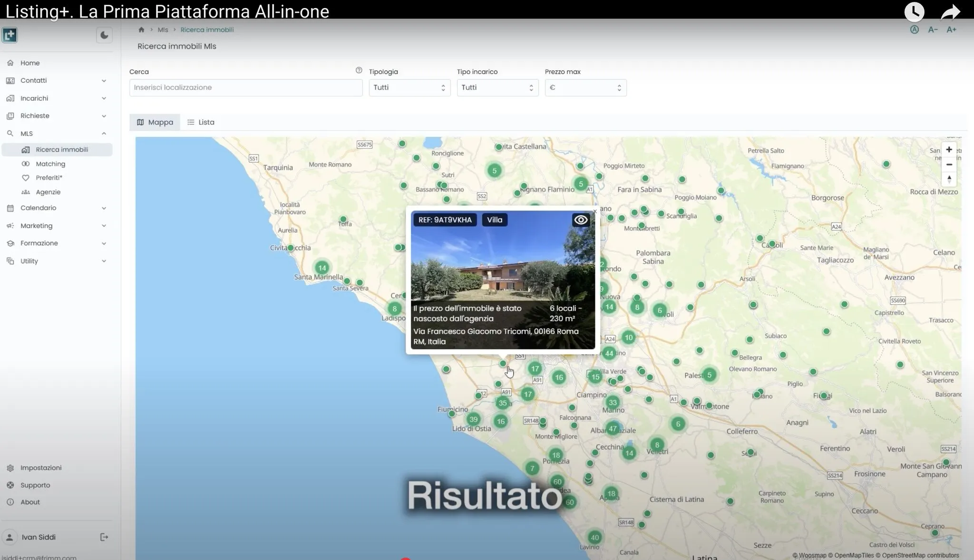Viewport: 974px width, 560px height.
Task: Toggle dark mode moon icon
Action: (x=104, y=35)
